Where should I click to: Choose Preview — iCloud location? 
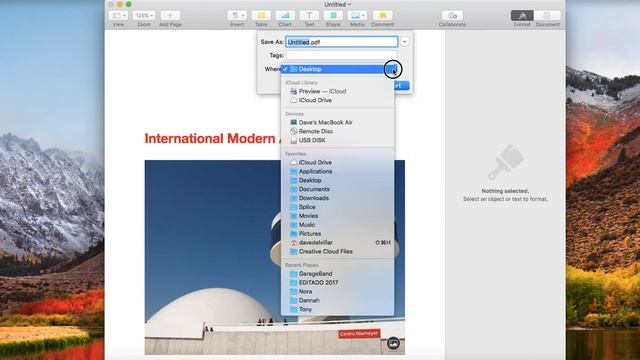click(x=338, y=91)
